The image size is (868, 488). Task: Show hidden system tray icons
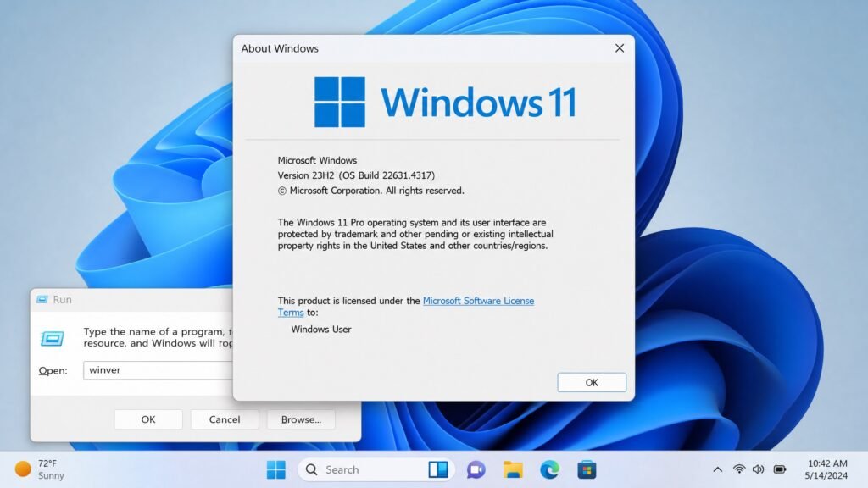(x=717, y=469)
